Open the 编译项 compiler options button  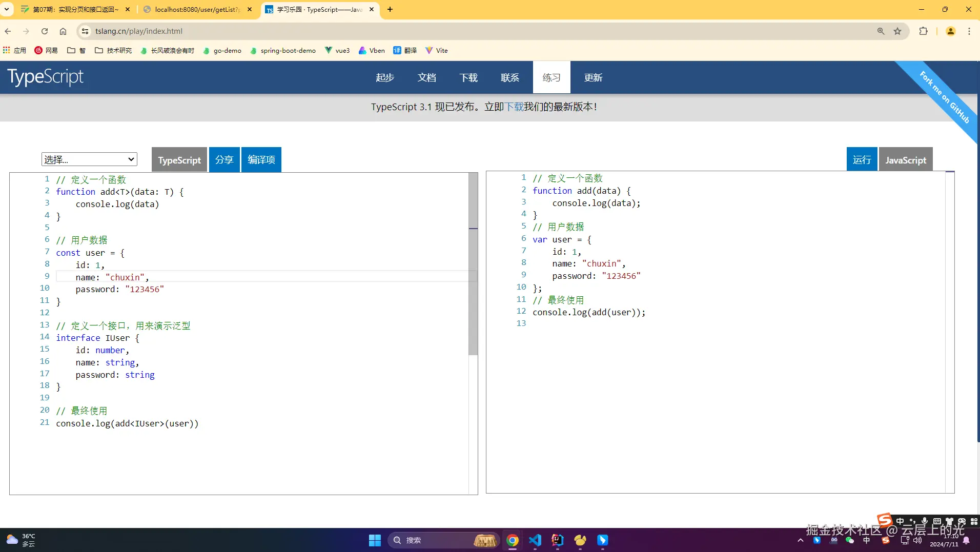(261, 160)
